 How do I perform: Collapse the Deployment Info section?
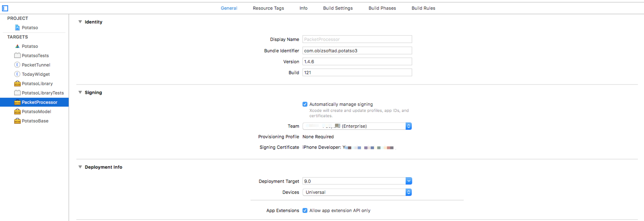tap(80, 167)
